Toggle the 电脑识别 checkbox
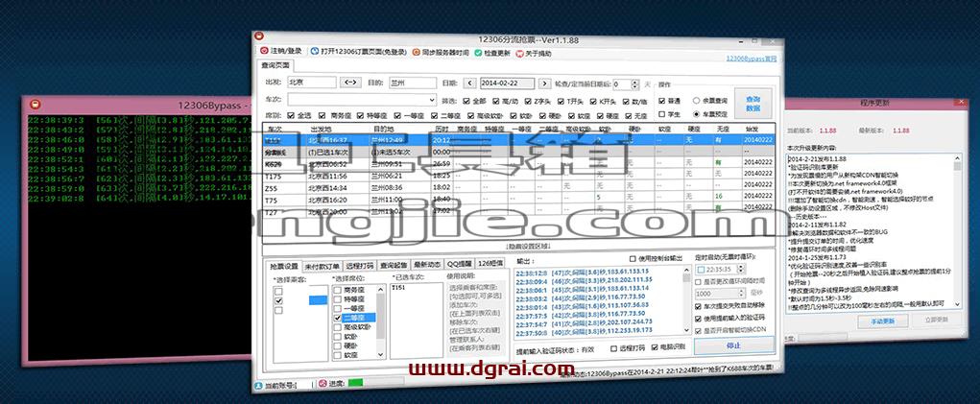Screen dimensions: 980x404 tap(655, 347)
